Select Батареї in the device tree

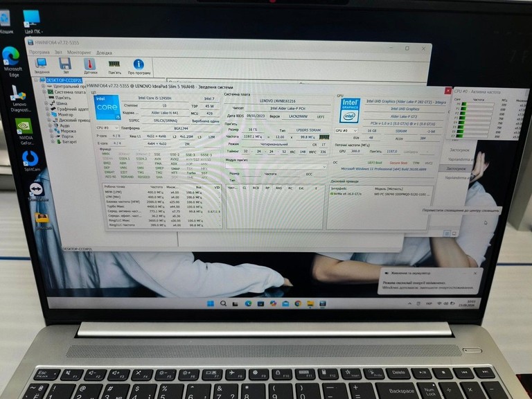69,142
